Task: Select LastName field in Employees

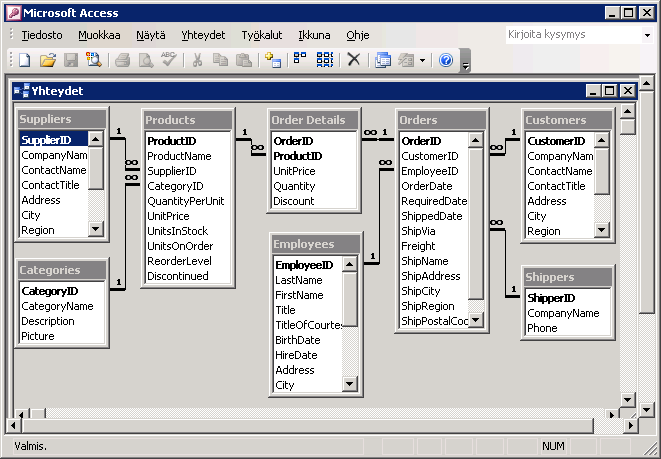Action: [x=308, y=280]
